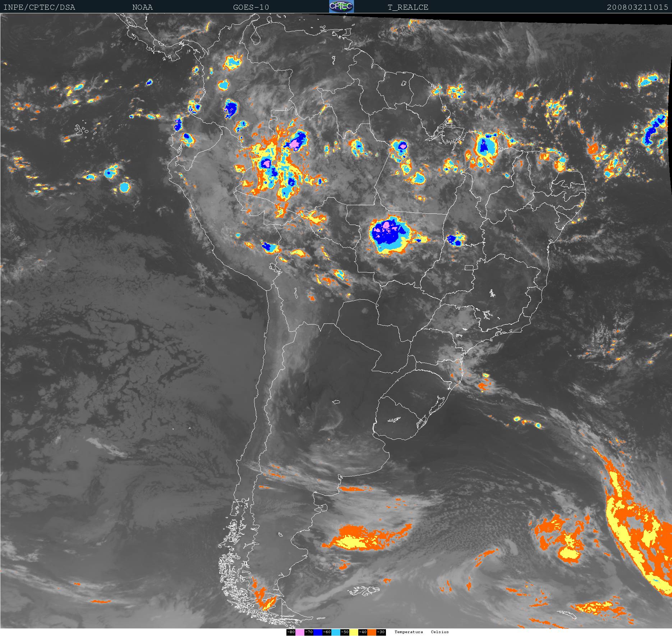Pick the pink legend color swatch
Image resolution: width=672 pixels, height=636 pixels.
click(x=300, y=632)
